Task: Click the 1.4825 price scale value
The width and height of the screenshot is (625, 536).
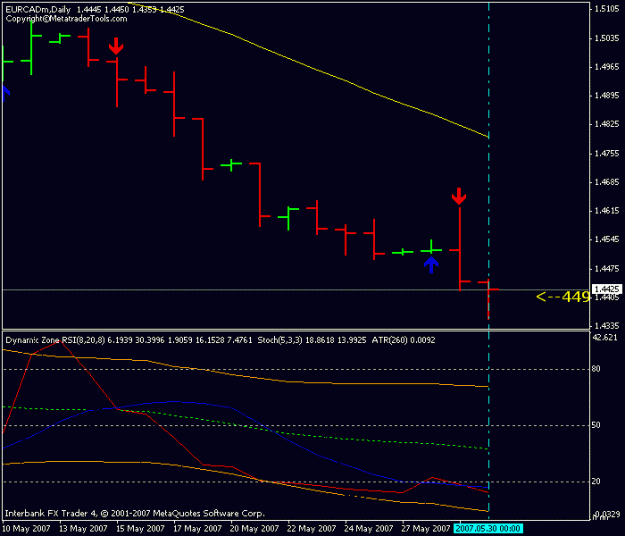Action: (x=607, y=124)
